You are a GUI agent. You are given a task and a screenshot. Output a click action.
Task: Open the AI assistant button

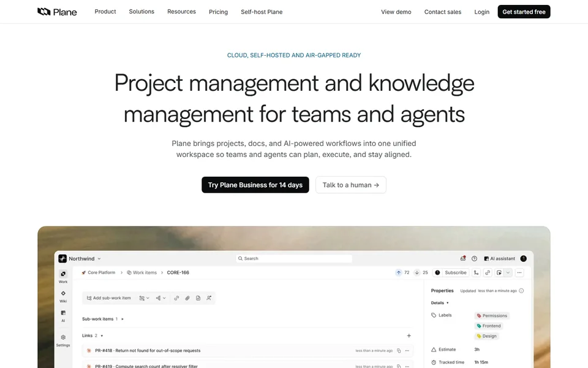point(500,259)
